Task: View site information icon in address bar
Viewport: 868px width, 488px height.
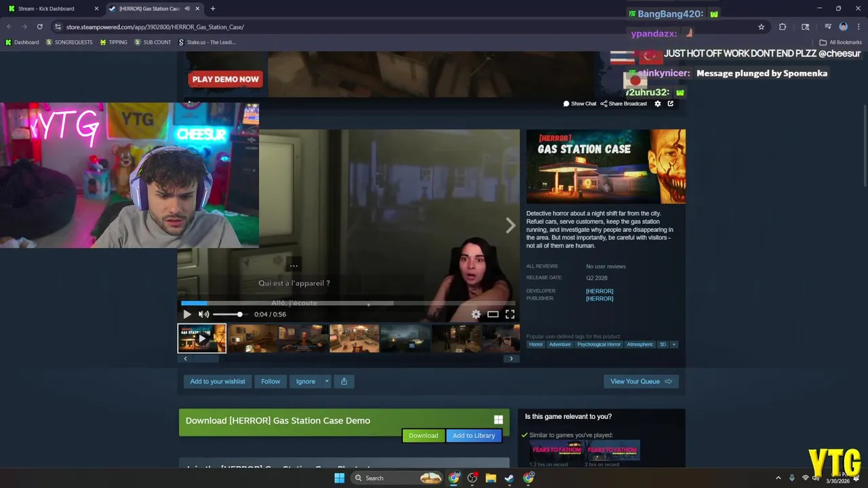Action: (x=58, y=27)
